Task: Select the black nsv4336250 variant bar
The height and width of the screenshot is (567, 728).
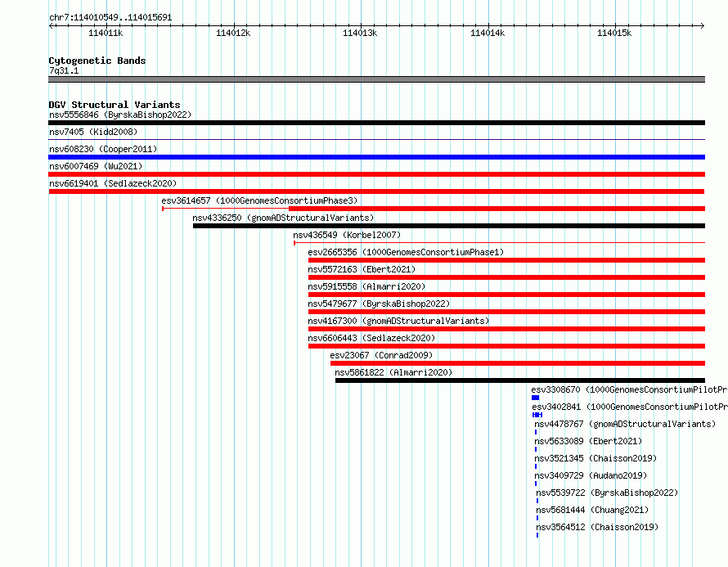Action: [x=449, y=226]
